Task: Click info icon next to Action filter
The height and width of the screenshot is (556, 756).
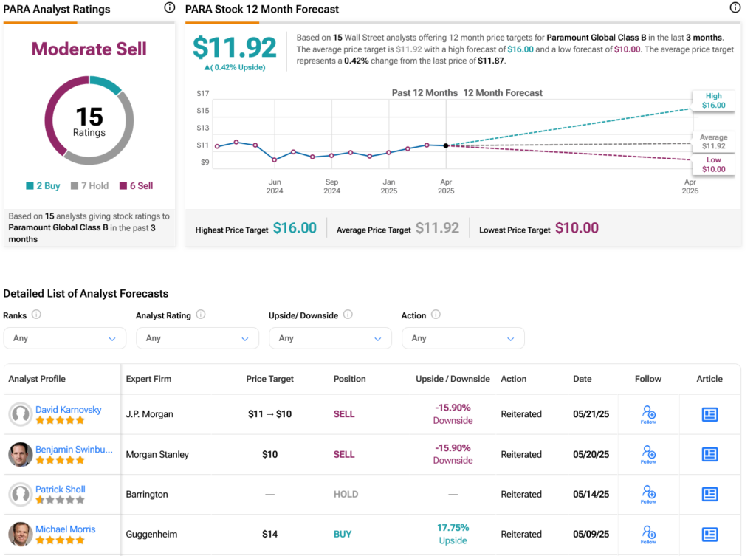Action: 436,315
